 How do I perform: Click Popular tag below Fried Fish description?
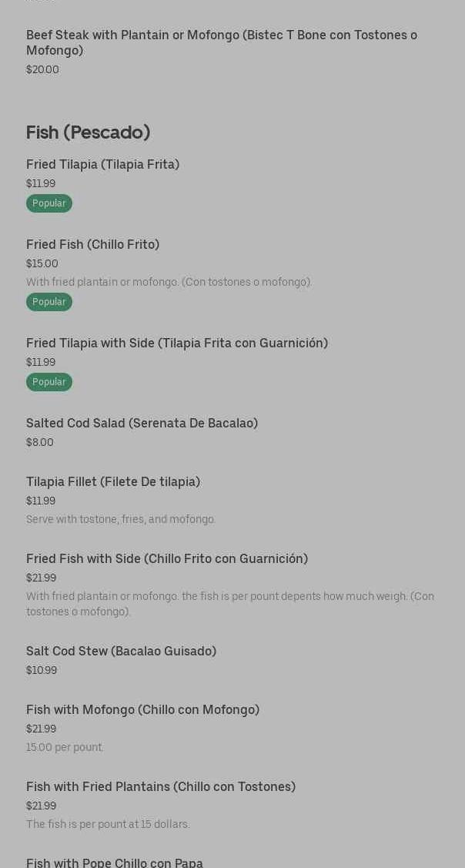click(x=49, y=302)
